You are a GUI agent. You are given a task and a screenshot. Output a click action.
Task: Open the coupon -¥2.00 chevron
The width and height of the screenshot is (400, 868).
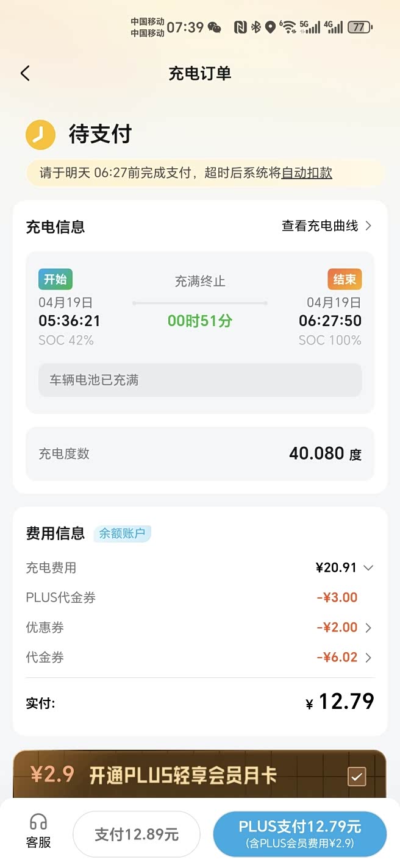pos(368,628)
